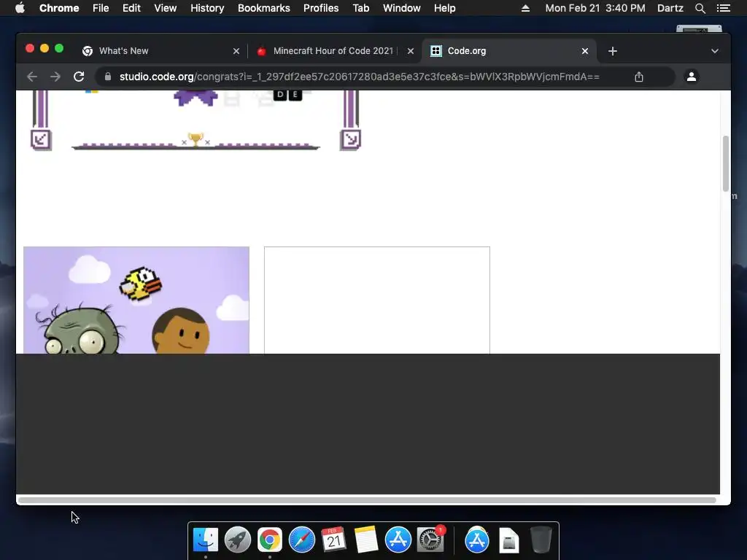Open Launchpad rocket in the dock

238,540
